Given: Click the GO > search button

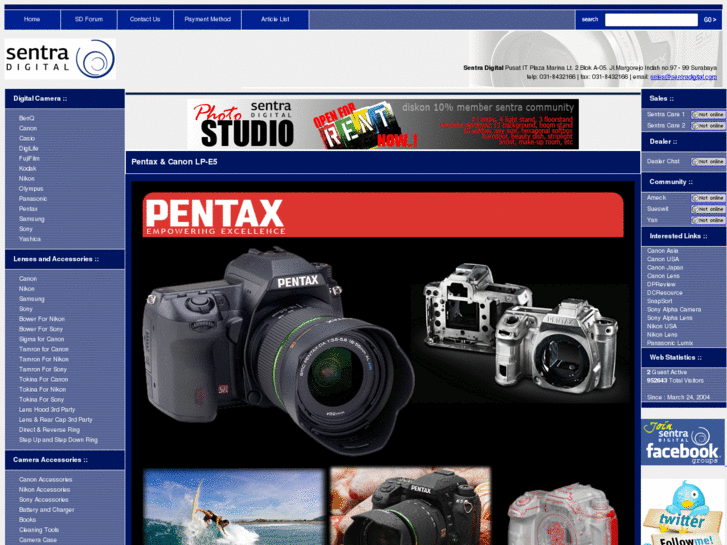Looking at the screenshot, I should click(710, 19).
